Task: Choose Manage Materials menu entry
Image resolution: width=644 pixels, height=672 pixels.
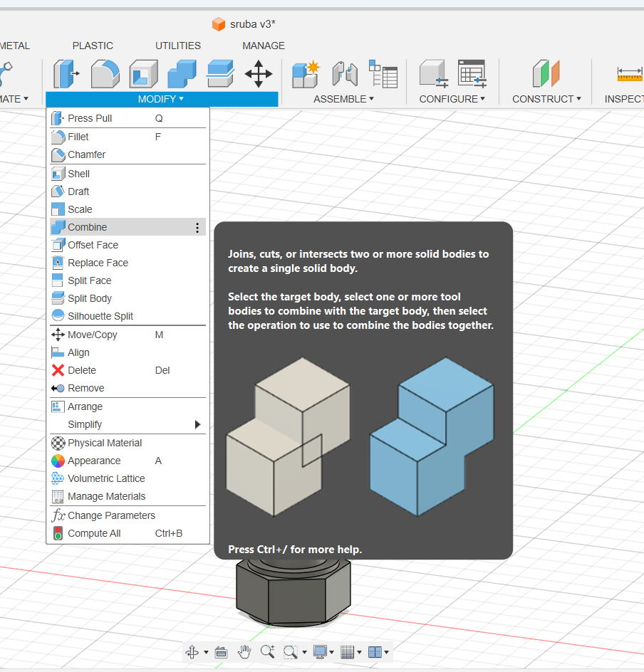Action: 128,496
